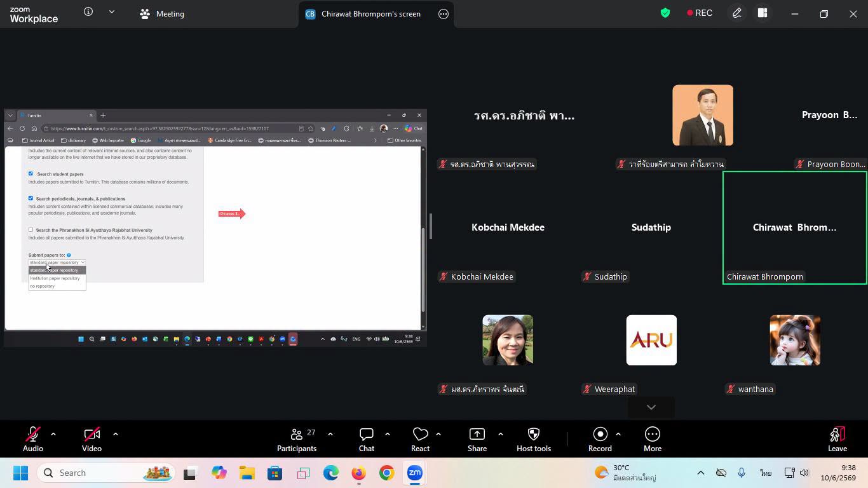Open meeting info icon
The image size is (868, 488).
coord(88,12)
